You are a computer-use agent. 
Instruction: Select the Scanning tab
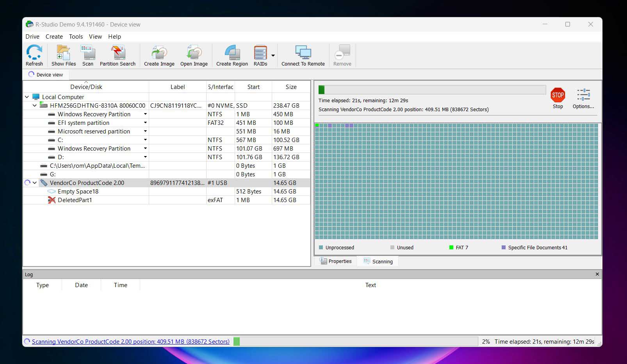click(378, 261)
